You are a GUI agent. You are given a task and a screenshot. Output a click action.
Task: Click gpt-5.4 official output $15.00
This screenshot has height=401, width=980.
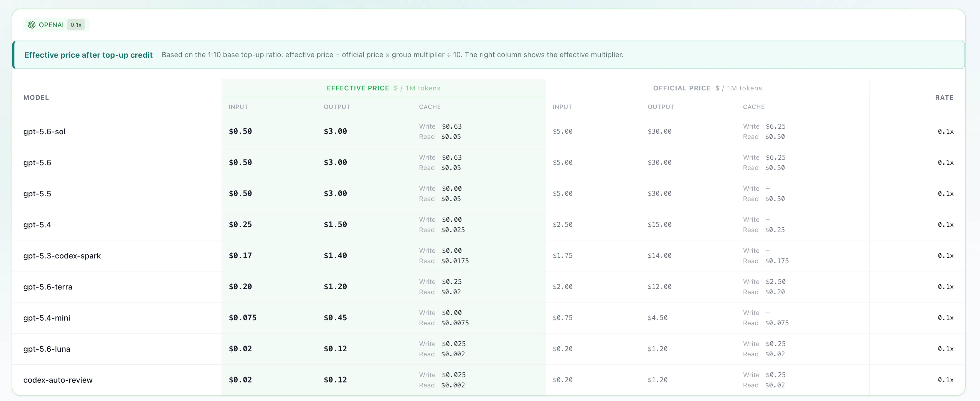coord(660,224)
